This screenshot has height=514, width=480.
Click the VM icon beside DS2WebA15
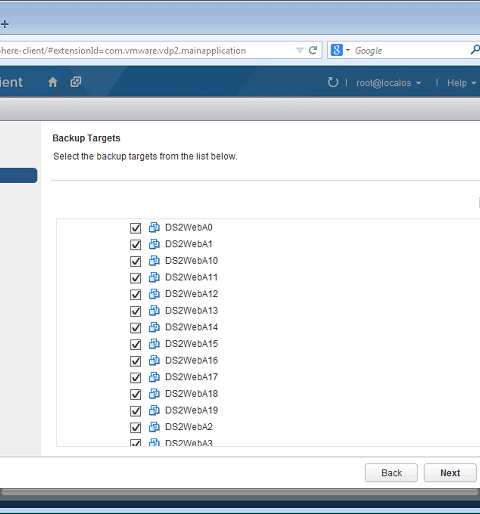pyautogui.click(x=154, y=344)
